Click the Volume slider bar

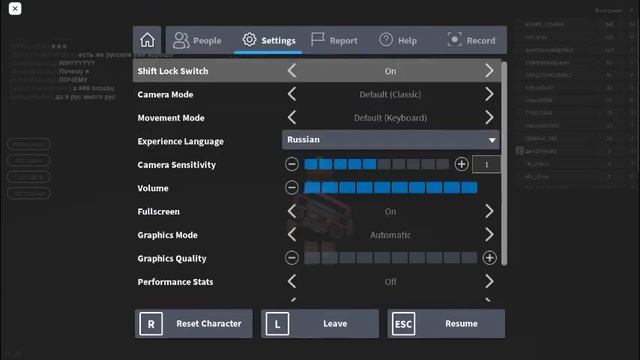click(x=391, y=188)
